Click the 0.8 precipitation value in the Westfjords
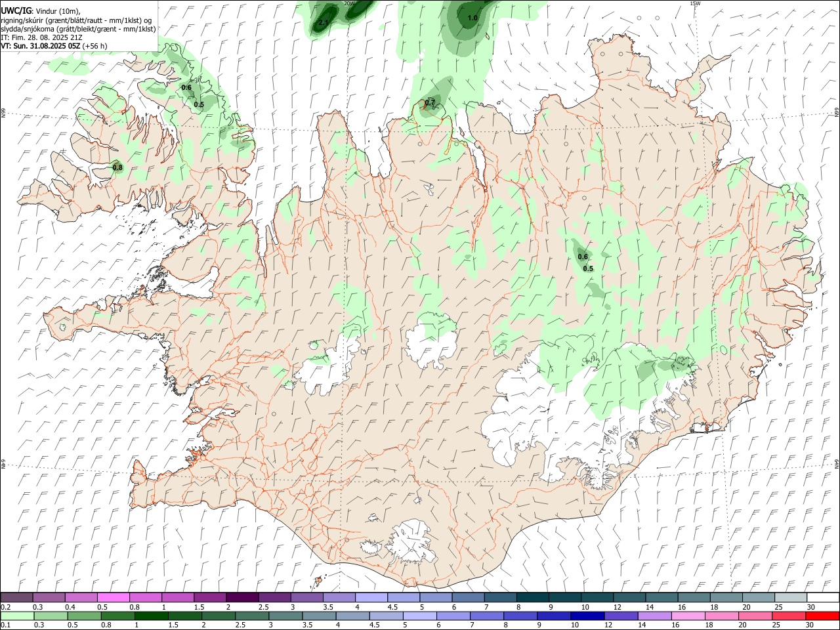Screen dimensions: 840x630 click(x=117, y=168)
